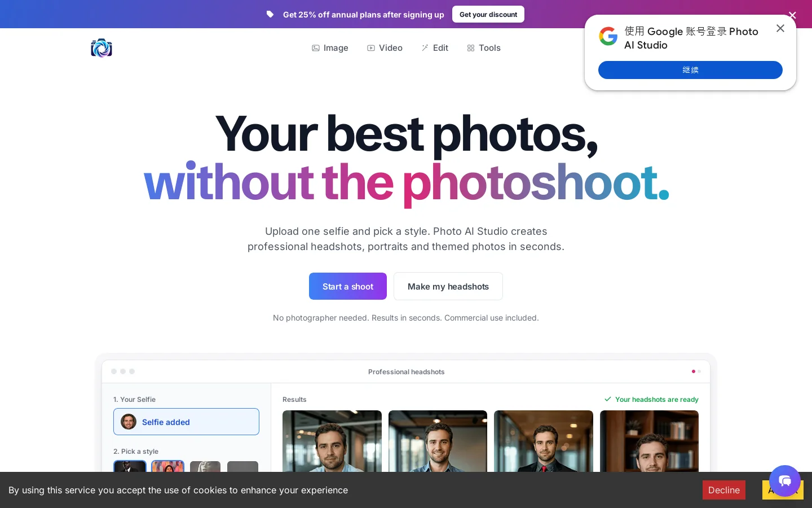This screenshot has width=812, height=508.
Task: Select the colorful style thumbnail
Action: pos(167,466)
